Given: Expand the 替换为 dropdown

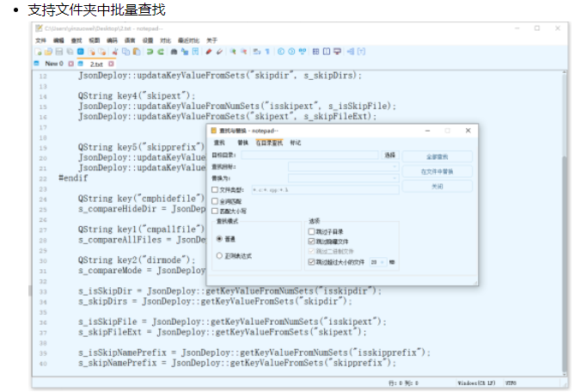Looking at the screenshot, I should point(395,178).
